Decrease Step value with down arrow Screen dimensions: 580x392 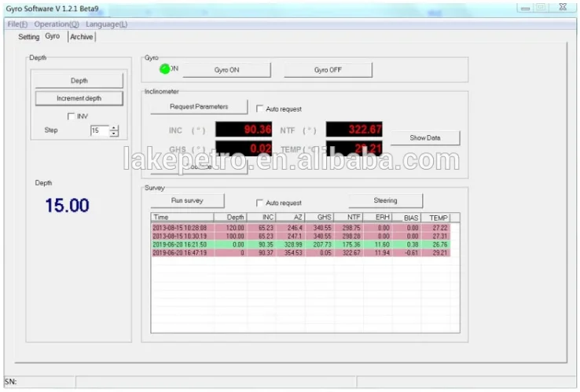coord(114,133)
